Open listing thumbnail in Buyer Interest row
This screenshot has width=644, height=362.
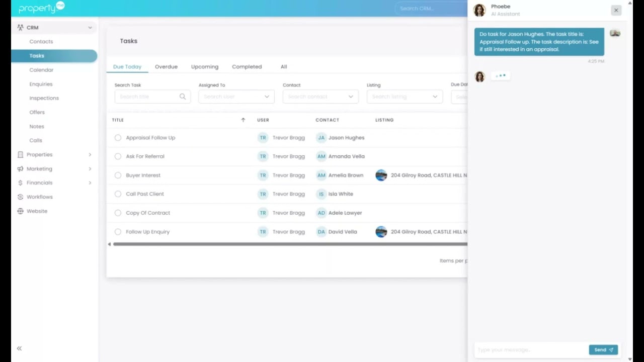pyautogui.click(x=381, y=175)
